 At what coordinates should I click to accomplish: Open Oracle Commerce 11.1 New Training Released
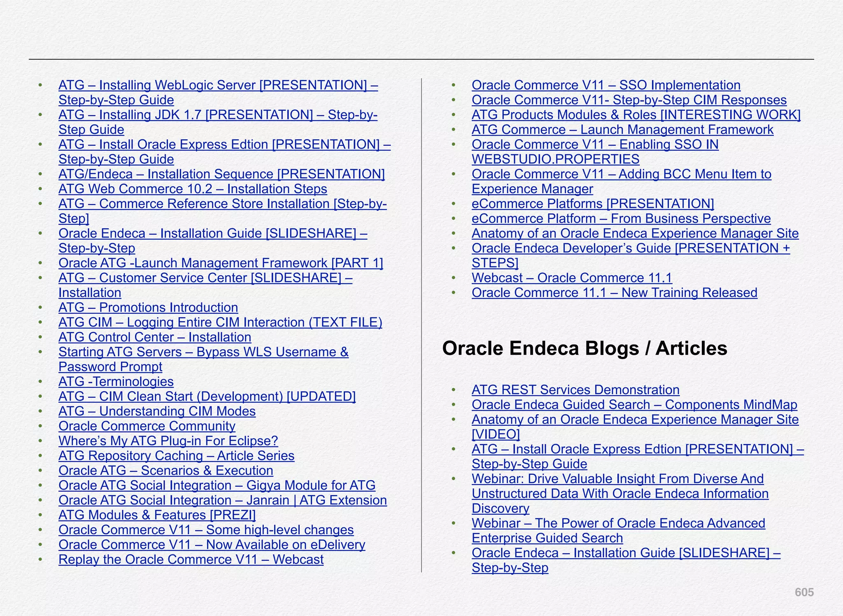pyautogui.click(x=615, y=293)
